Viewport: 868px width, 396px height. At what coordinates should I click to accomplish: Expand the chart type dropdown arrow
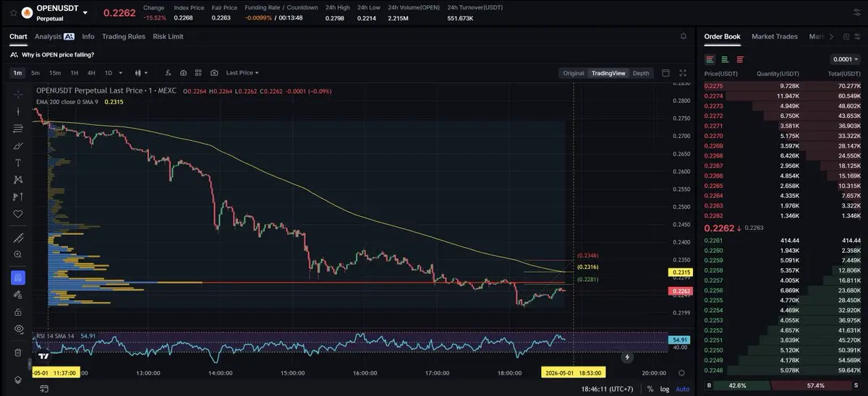tap(146, 73)
